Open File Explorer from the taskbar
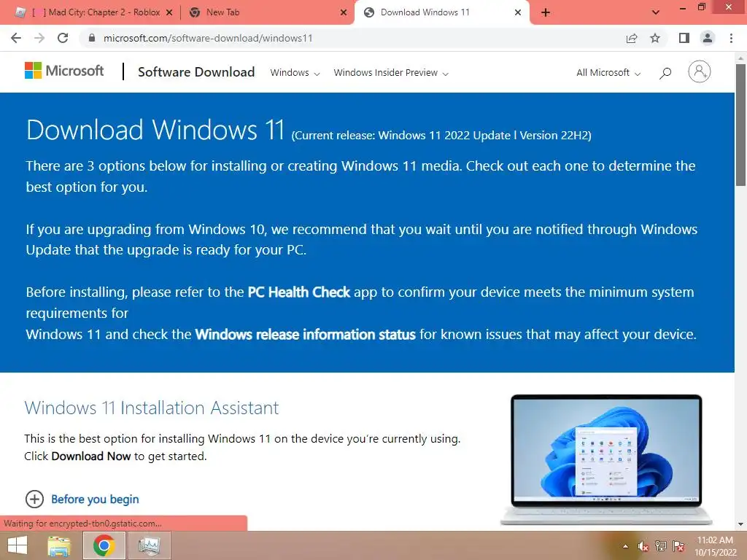Viewport: 747px width, 560px height. tap(59, 545)
